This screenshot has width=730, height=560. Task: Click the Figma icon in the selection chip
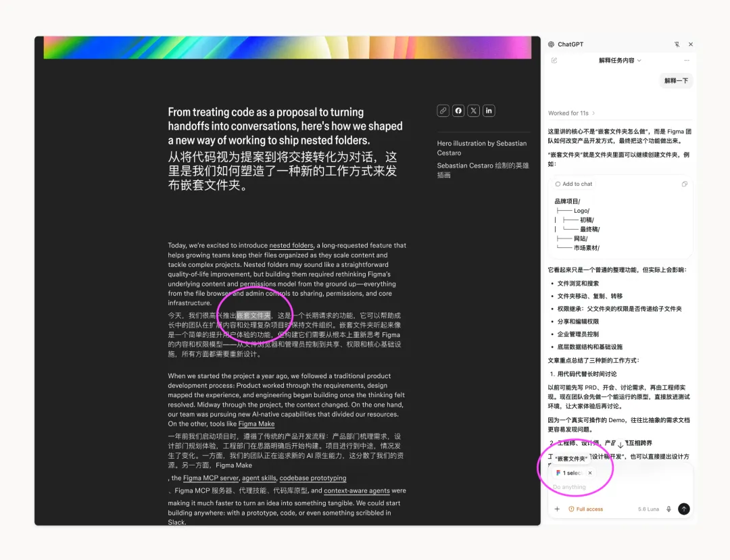(x=558, y=473)
